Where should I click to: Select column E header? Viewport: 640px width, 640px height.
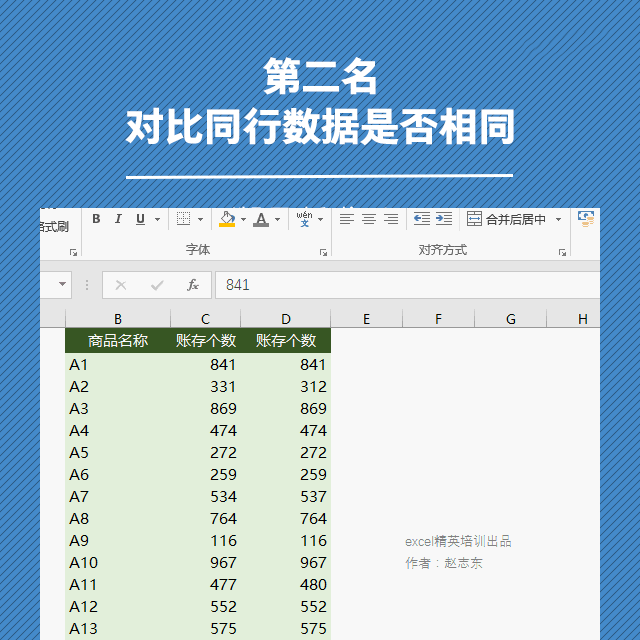pyautogui.click(x=367, y=319)
